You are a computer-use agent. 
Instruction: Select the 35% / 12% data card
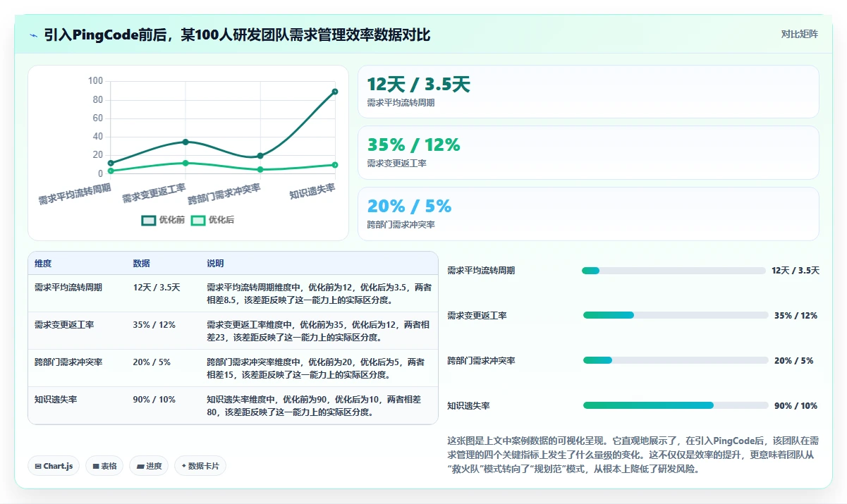pos(588,152)
